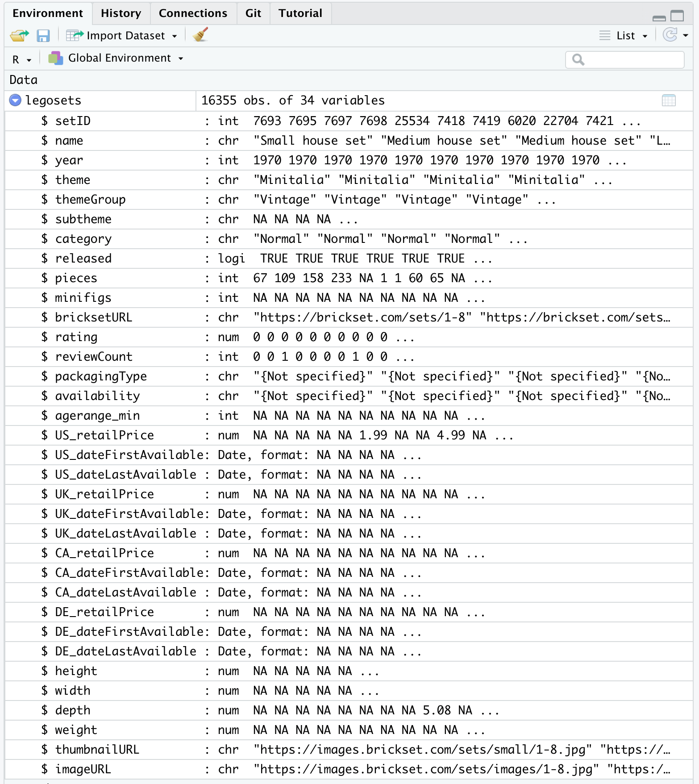Open the Global Environment dropdown
This screenshot has width=699, height=784.
(181, 58)
